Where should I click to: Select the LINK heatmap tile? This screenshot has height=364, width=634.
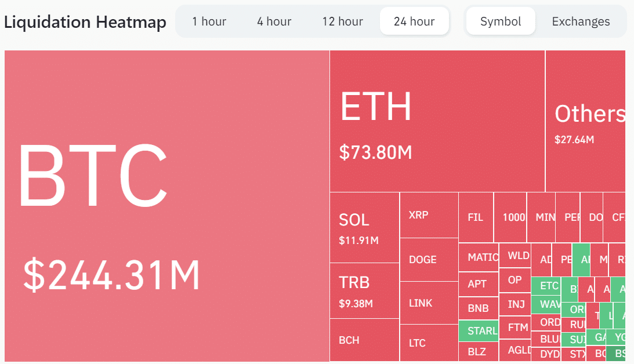[429, 303]
